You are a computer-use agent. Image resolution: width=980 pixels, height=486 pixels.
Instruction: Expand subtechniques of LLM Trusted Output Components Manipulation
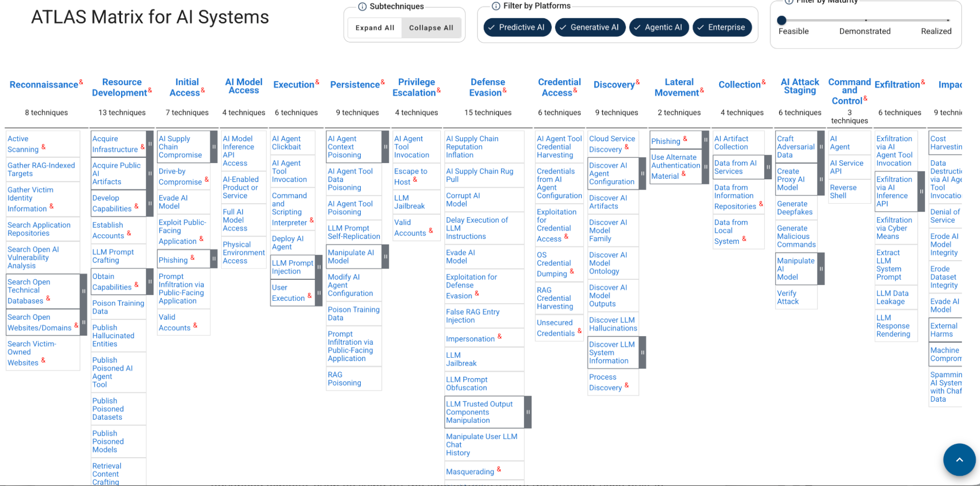click(528, 412)
